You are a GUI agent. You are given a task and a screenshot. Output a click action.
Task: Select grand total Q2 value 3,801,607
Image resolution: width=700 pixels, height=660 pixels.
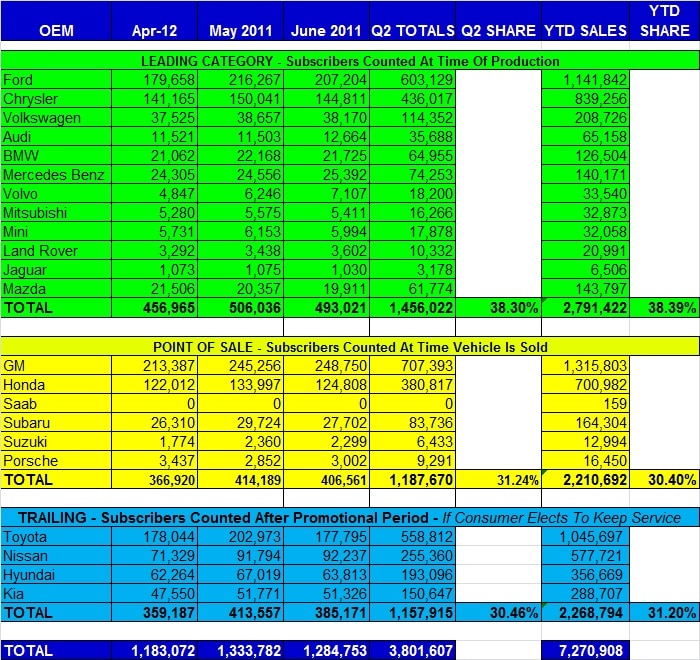(421, 651)
